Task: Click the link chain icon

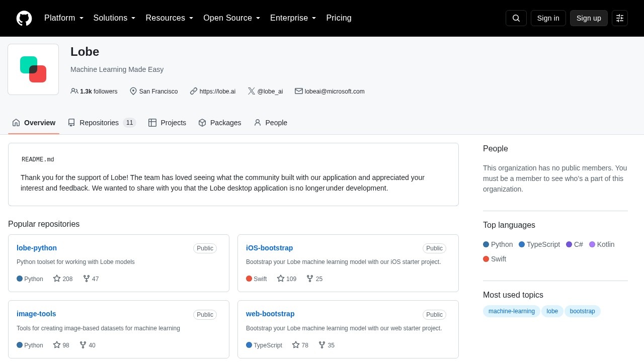Action: 194,91
